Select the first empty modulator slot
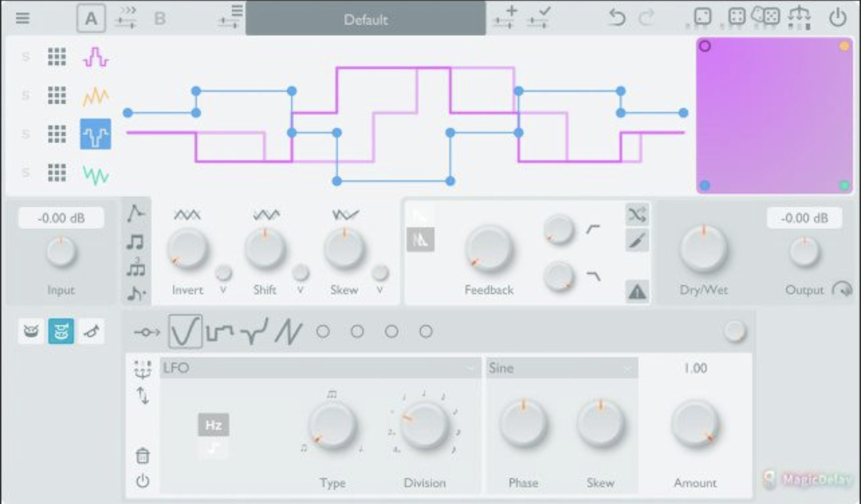This screenshot has width=861, height=504. [323, 331]
